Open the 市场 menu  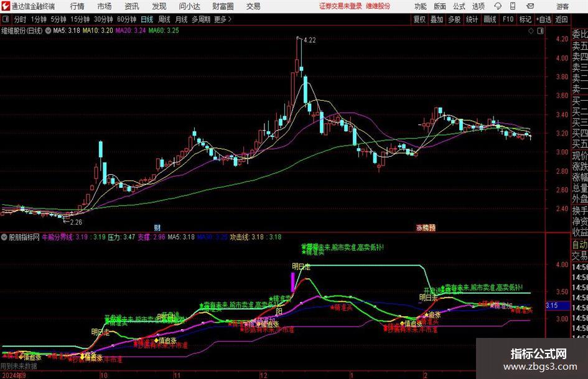point(105,6)
